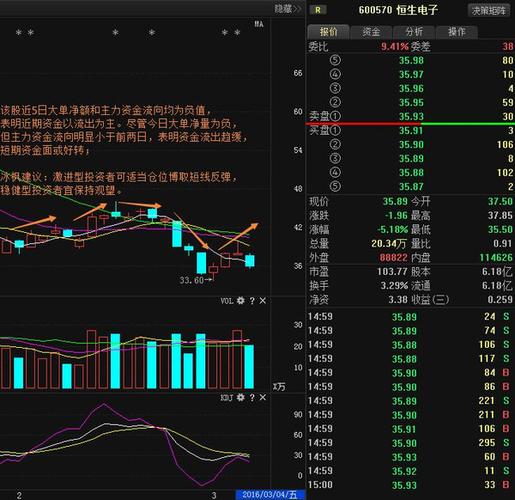Click the 33.60 low price label
Screen dimensions: 515x500
click(191, 280)
